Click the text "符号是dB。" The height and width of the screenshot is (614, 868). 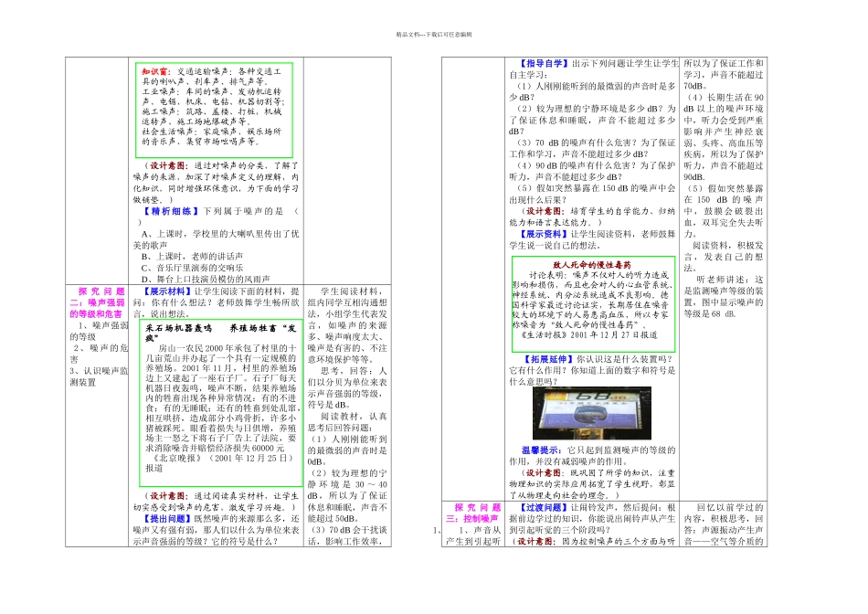click(x=328, y=405)
